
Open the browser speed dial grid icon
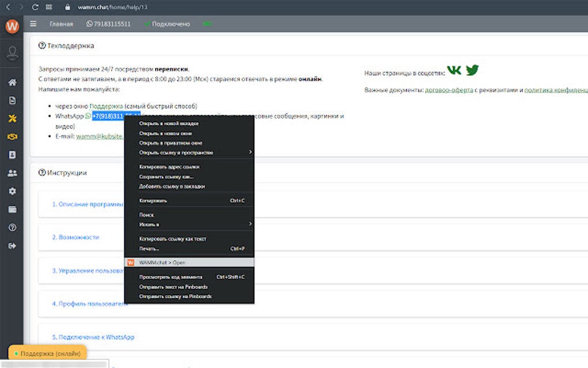[x=49, y=7]
